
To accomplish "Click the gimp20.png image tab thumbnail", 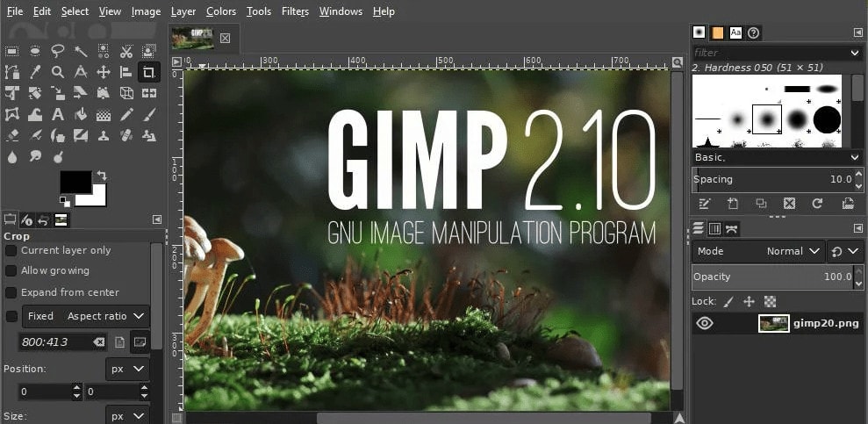I will [x=192, y=38].
